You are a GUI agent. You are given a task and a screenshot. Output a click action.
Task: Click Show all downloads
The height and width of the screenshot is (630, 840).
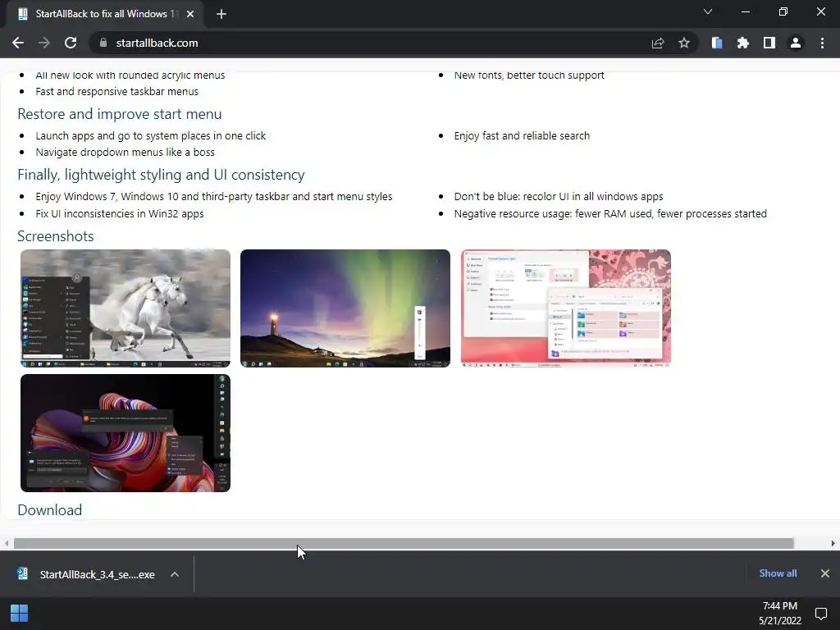(778, 573)
